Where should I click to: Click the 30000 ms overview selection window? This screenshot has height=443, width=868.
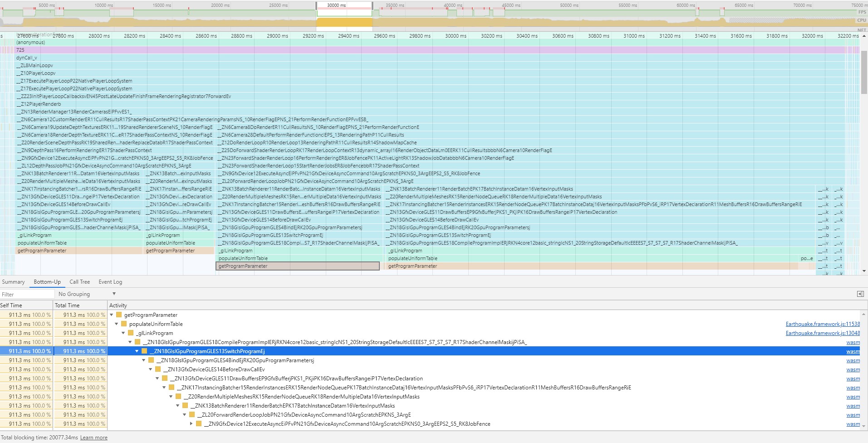tap(344, 16)
